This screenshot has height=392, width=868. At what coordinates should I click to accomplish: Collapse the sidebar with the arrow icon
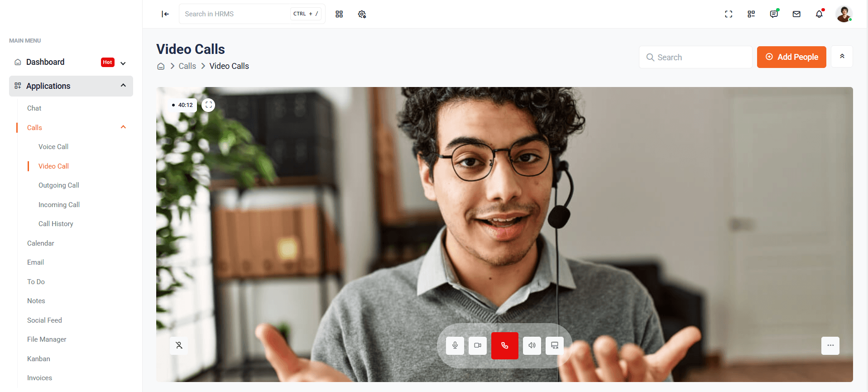(x=165, y=14)
